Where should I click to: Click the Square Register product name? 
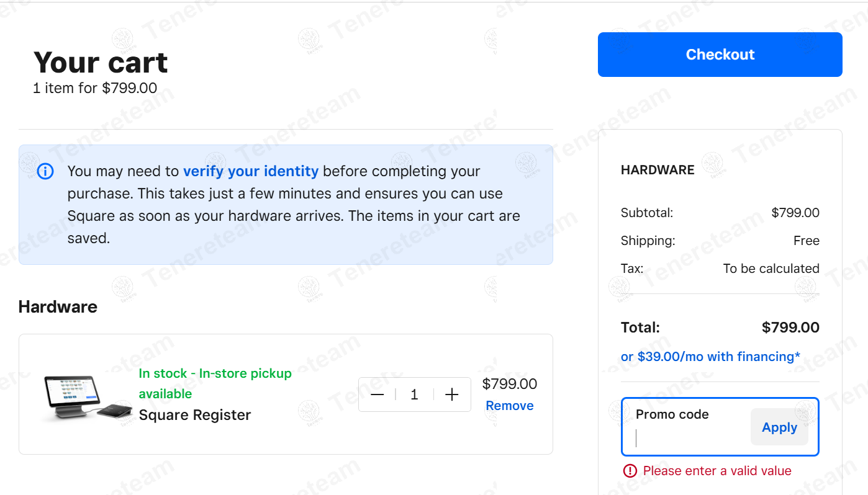[x=195, y=415]
